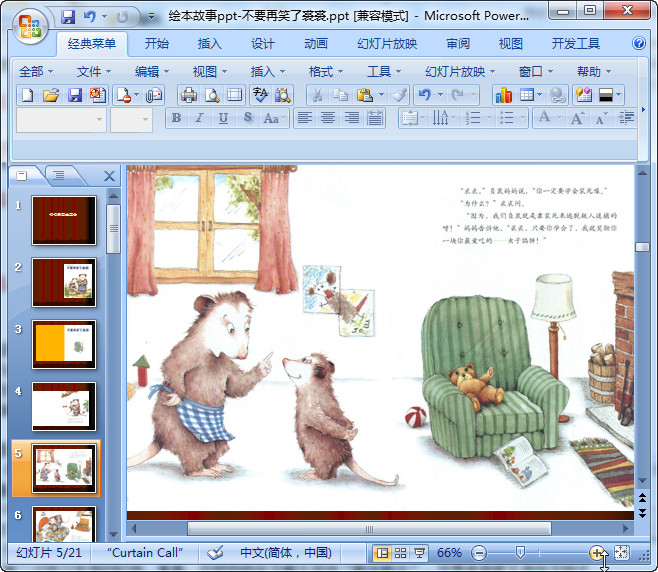Image resolution: width=658 pixels, height=572 pixels.
Task: Select the 经典菜单 ribbon tab
Action: (x=91, y=43)
